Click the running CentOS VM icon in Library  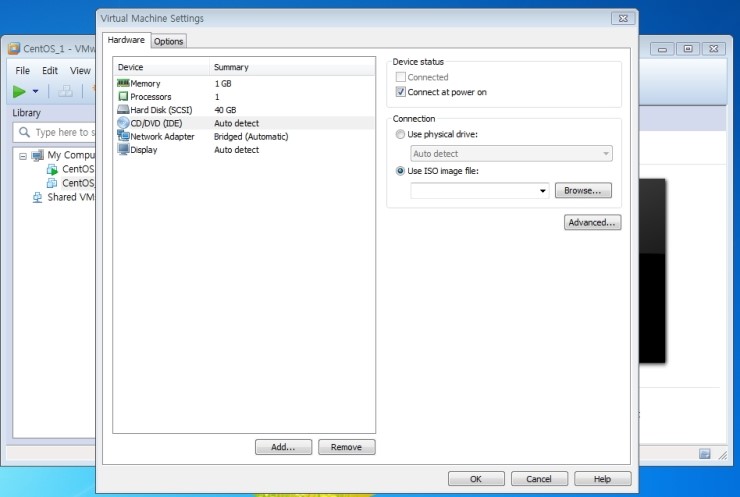(52, 169)
